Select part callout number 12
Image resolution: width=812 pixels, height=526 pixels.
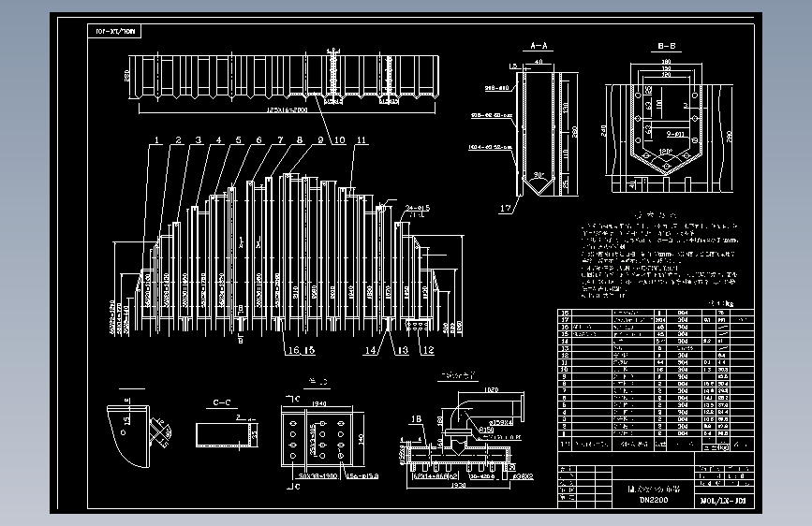[x=428, y=350]
